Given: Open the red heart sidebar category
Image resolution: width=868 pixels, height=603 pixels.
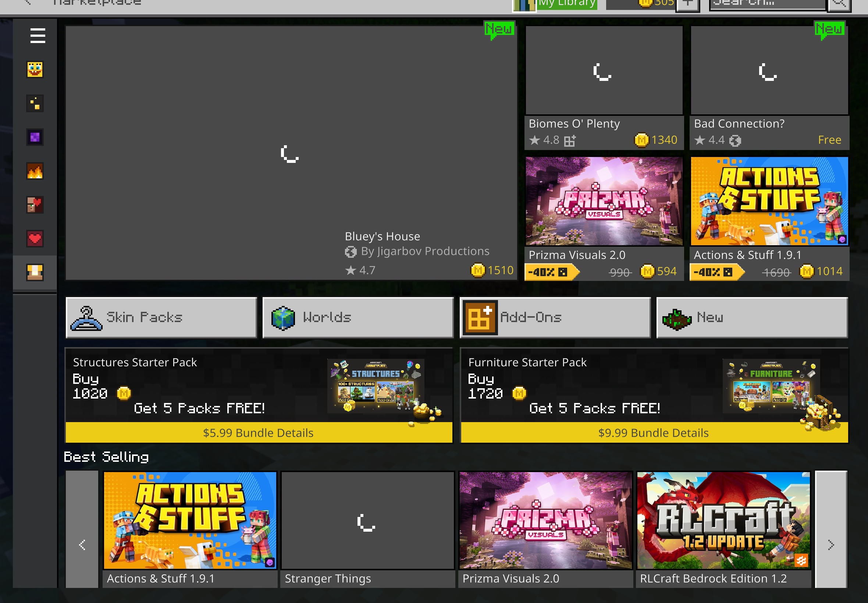Looking at the screenshot, I should [35, 239].
